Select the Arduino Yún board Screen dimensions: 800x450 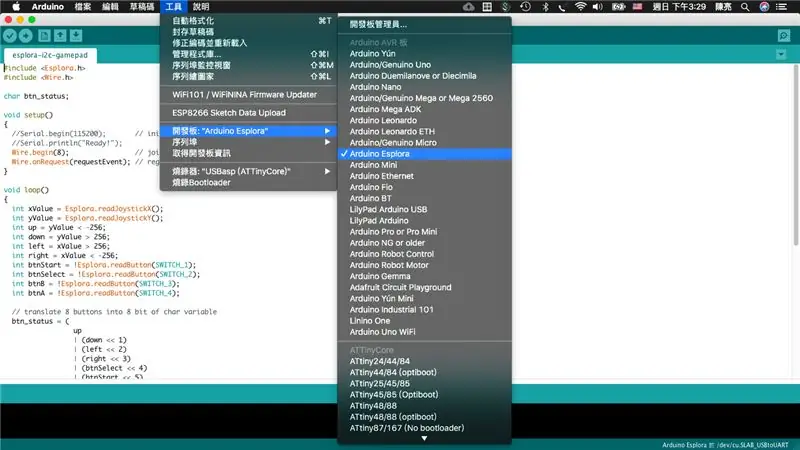coord(424,54)
